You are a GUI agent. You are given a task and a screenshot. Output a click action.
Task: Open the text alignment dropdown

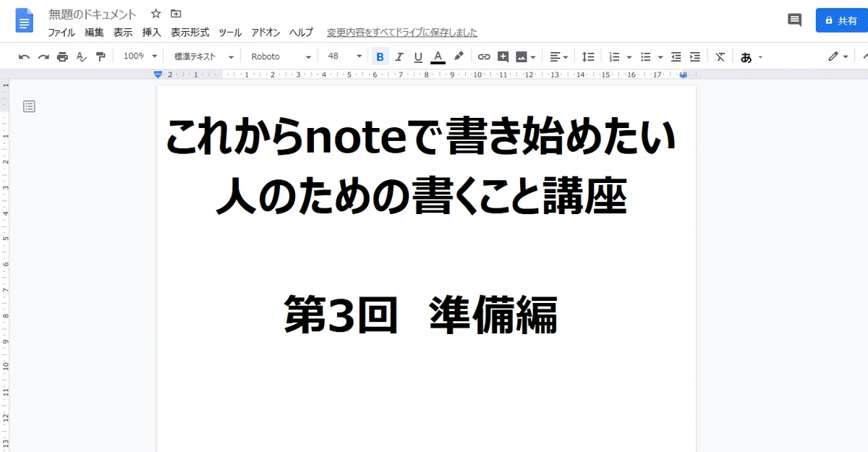pyautogui.click(x=558, y=56)
